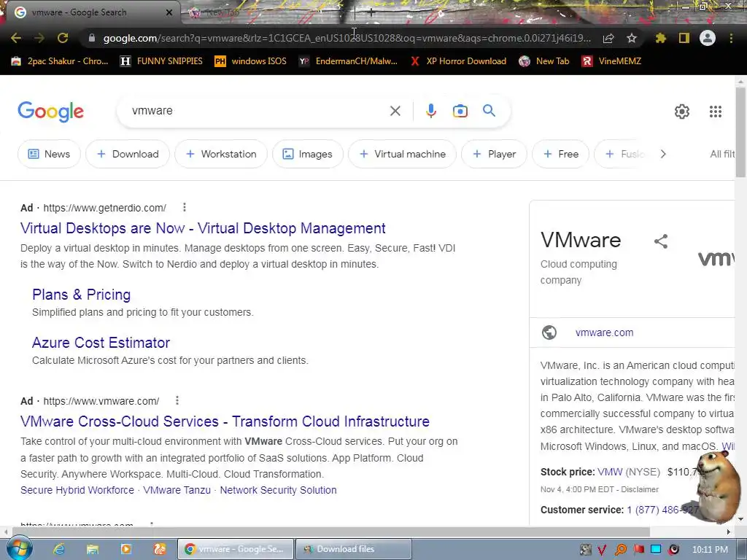This screenshot has width=747, height=560.
Task: Switch to Download files taskbar window
Action: 354,549
